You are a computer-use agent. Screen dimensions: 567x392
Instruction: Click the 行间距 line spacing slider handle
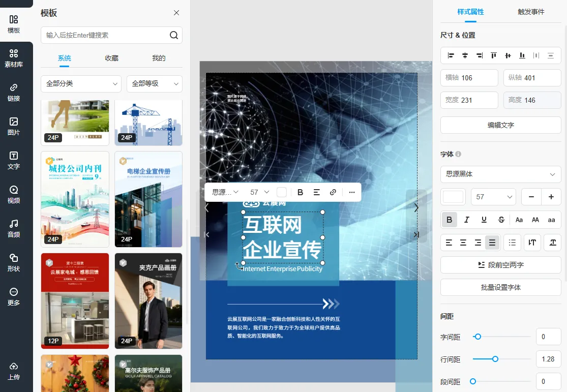pyautogui.click(x=495, y=359)
